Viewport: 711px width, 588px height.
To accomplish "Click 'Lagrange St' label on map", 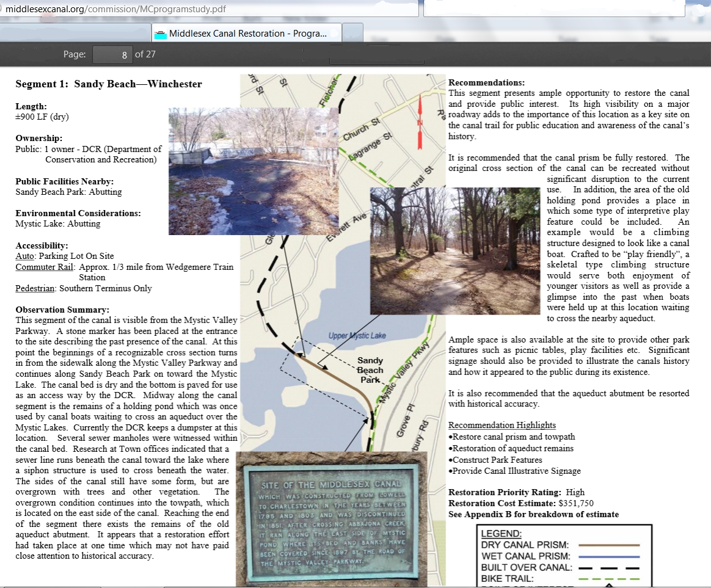I will [370, 147].
